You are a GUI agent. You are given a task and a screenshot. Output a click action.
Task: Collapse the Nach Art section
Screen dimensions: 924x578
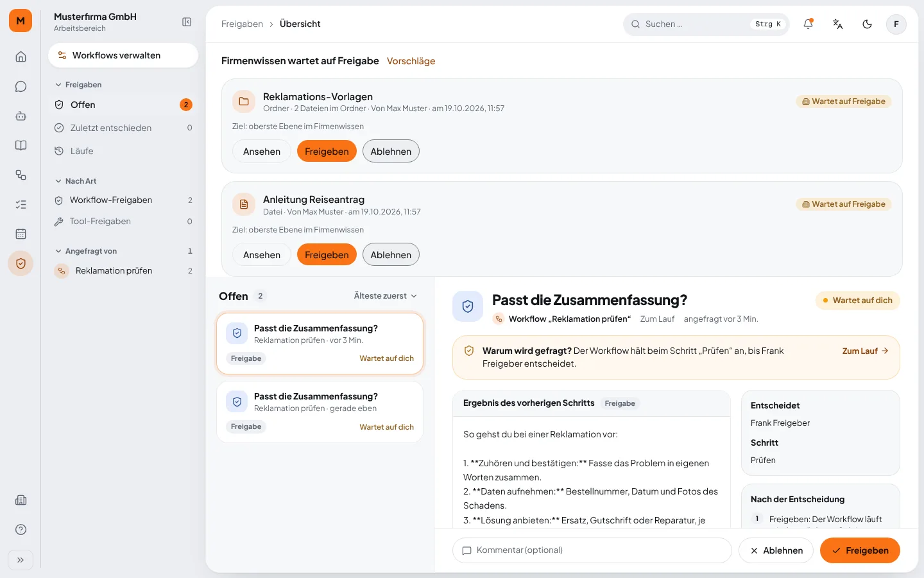[x=76, y=181]
